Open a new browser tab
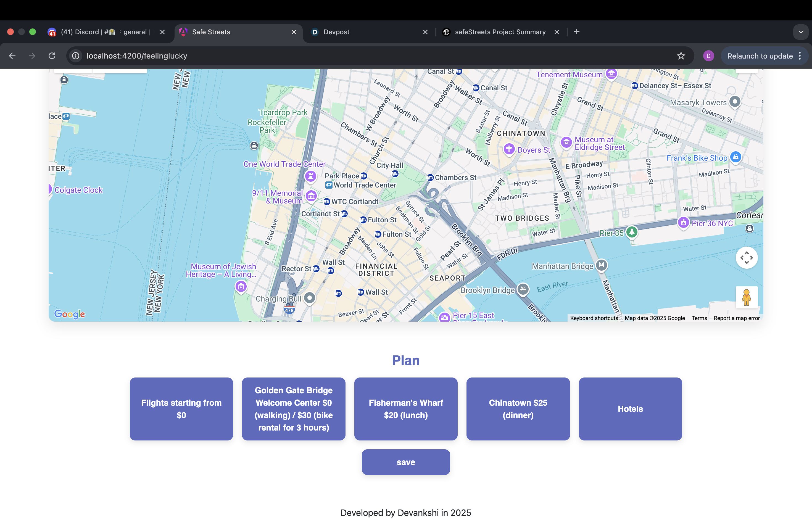The image size is (812, 528). coord(577,32)
